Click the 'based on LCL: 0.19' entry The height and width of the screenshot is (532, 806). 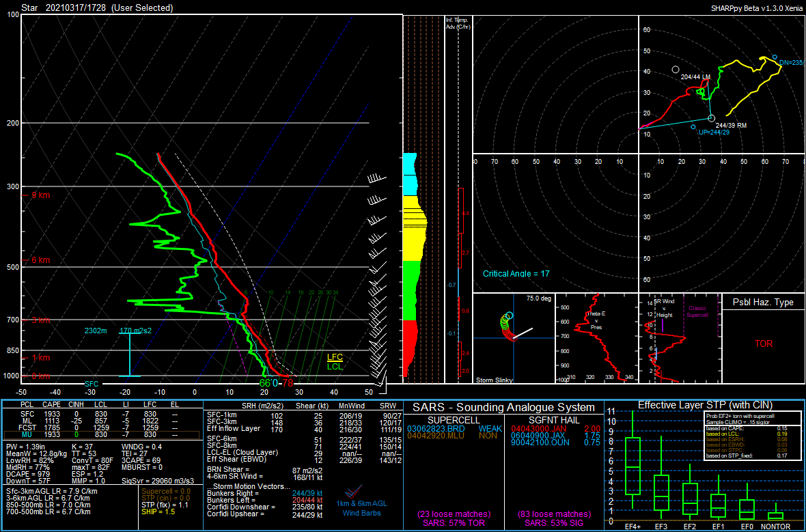[747, 434]
